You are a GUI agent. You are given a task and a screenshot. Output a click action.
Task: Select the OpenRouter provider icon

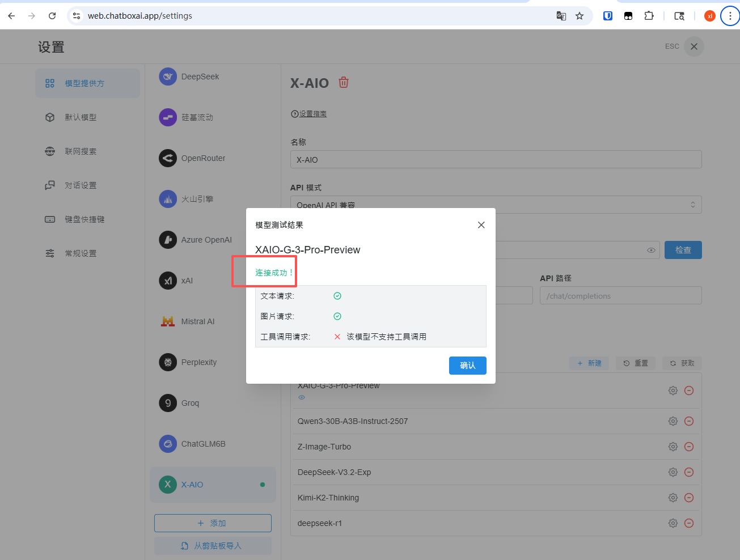point(168,158)
